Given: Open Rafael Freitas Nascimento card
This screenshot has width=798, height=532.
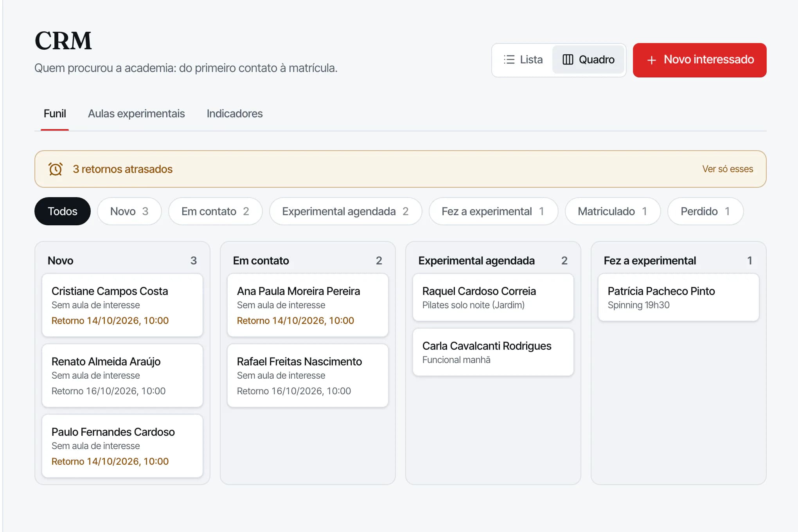Looking at the screenshot, I should tap(308, 376).
